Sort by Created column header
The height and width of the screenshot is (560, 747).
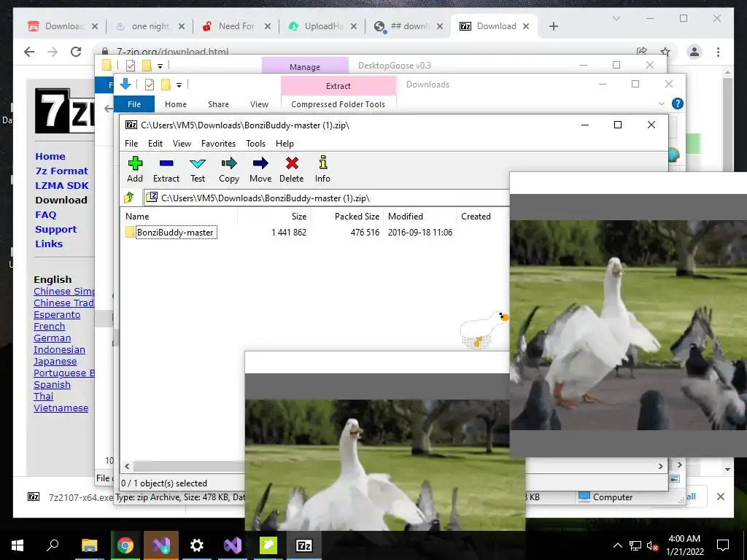pos(483,216)
